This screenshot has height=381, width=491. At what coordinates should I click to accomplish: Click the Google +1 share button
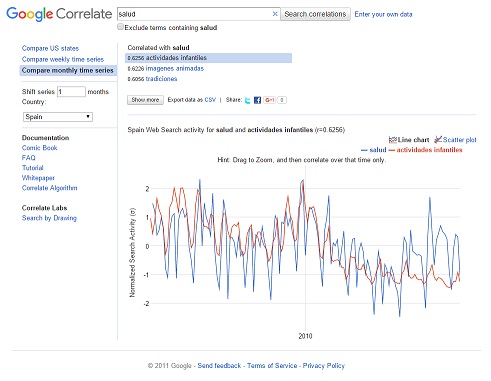click(x=269, y=100)
